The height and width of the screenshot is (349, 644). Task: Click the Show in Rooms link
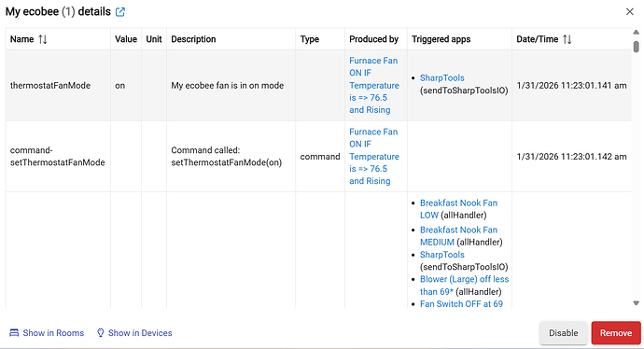point(47,333)
